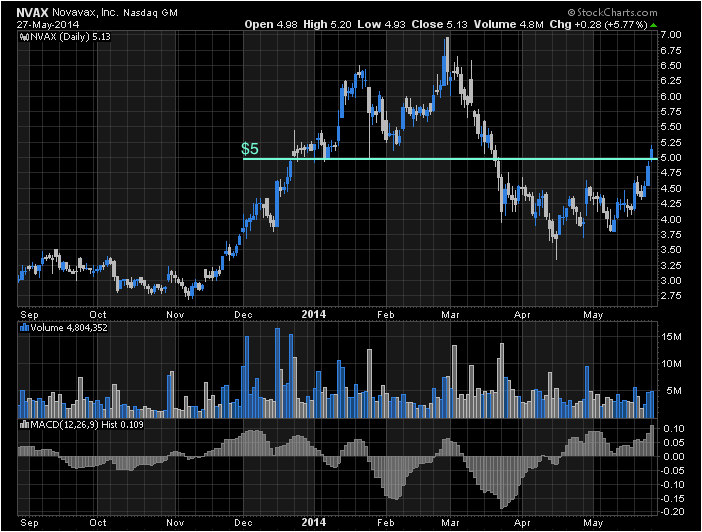Click the May label on the bottom axis
702x532 pixels.
click(593, 523)
